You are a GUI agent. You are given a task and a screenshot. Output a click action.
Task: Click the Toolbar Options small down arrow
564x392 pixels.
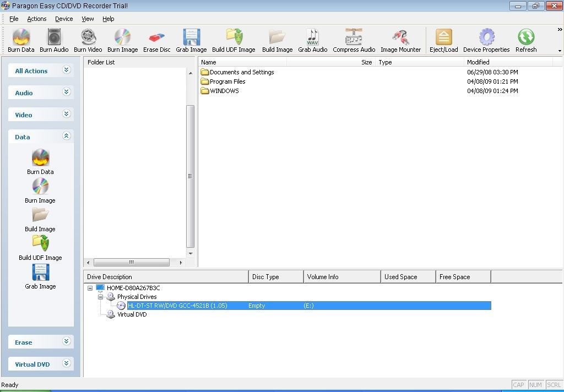point(560,51)
